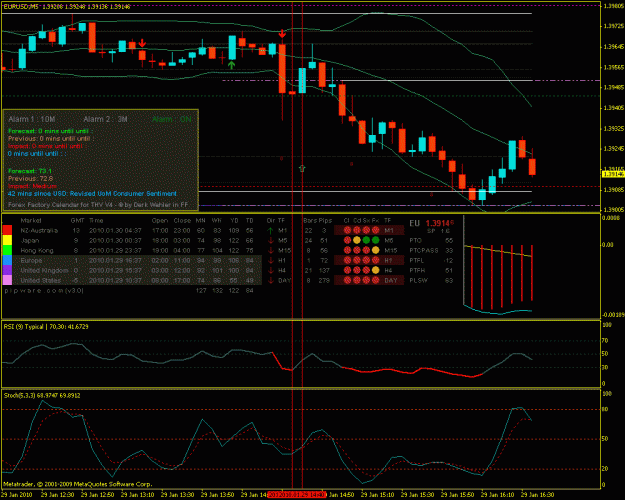Click the Revised UoM Consumer Sentiment news line

coord(92,193)
